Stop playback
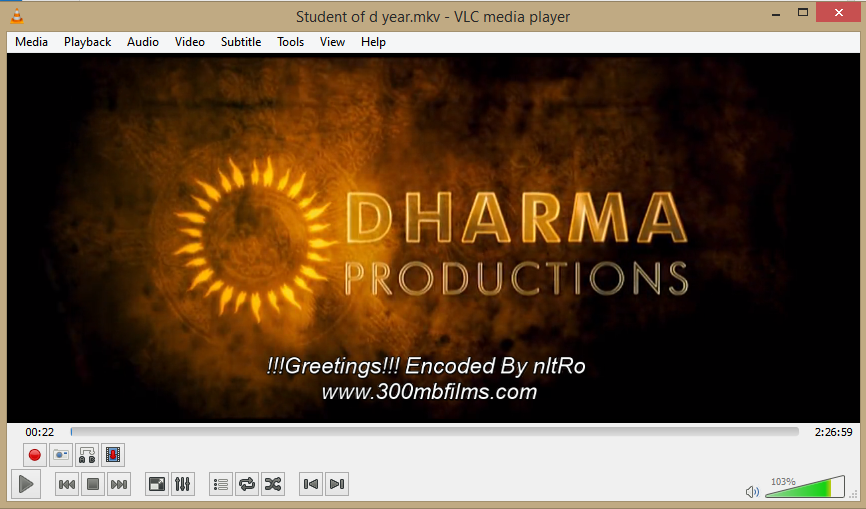Image resolution: width=866 pixels, height=509 pixels. (93, 484)
